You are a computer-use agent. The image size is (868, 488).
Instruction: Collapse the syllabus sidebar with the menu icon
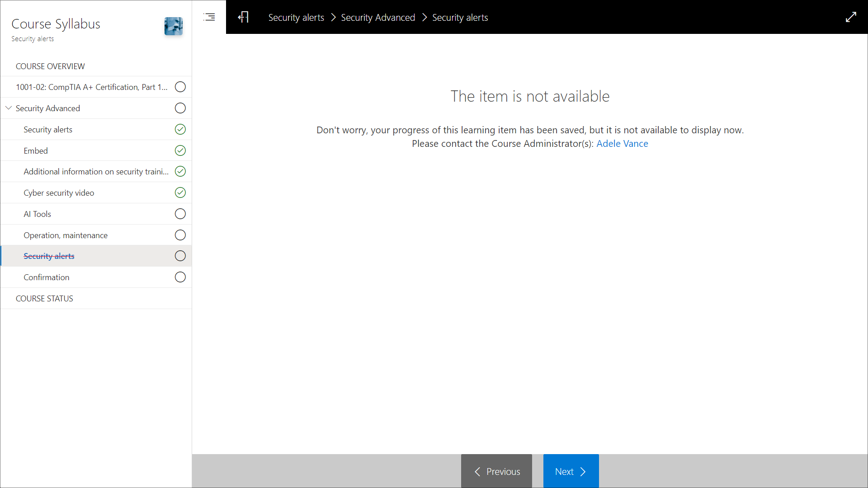pyautogui.click(x=209, y=17)
